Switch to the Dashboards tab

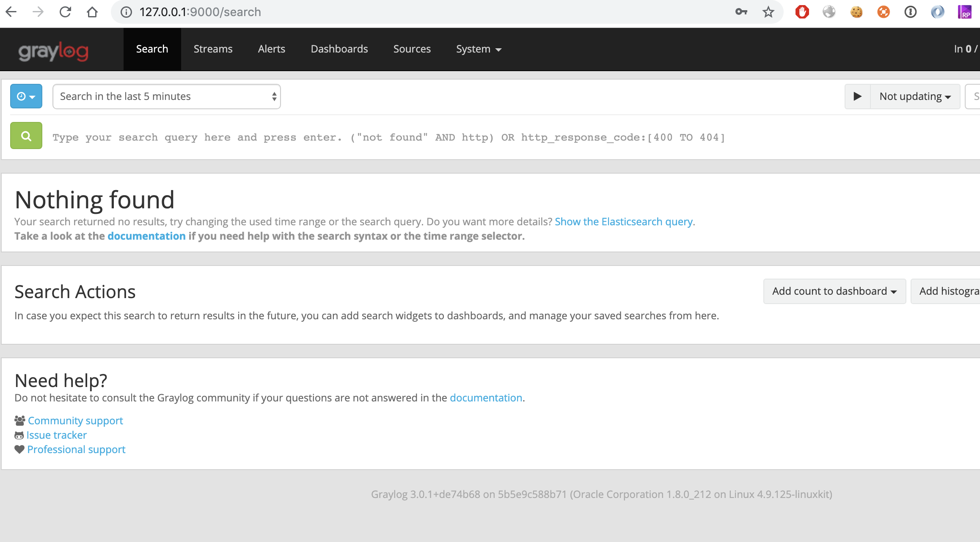(x=339, y=49)
